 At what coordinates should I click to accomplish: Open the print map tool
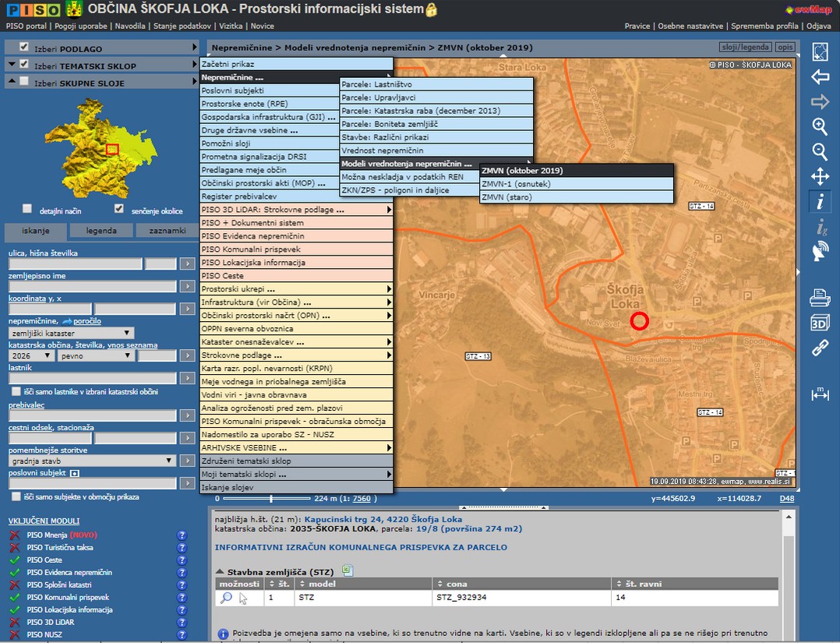pos(820,297)
